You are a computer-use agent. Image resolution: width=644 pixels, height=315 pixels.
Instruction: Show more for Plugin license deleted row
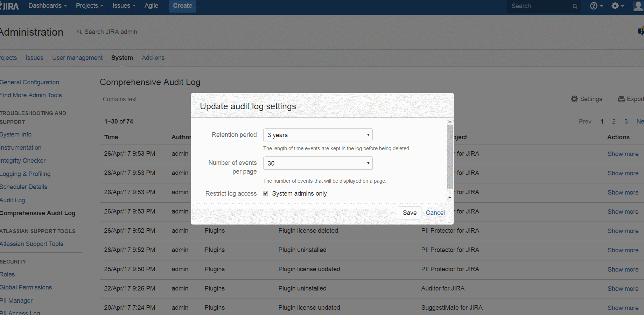point(623,231)
